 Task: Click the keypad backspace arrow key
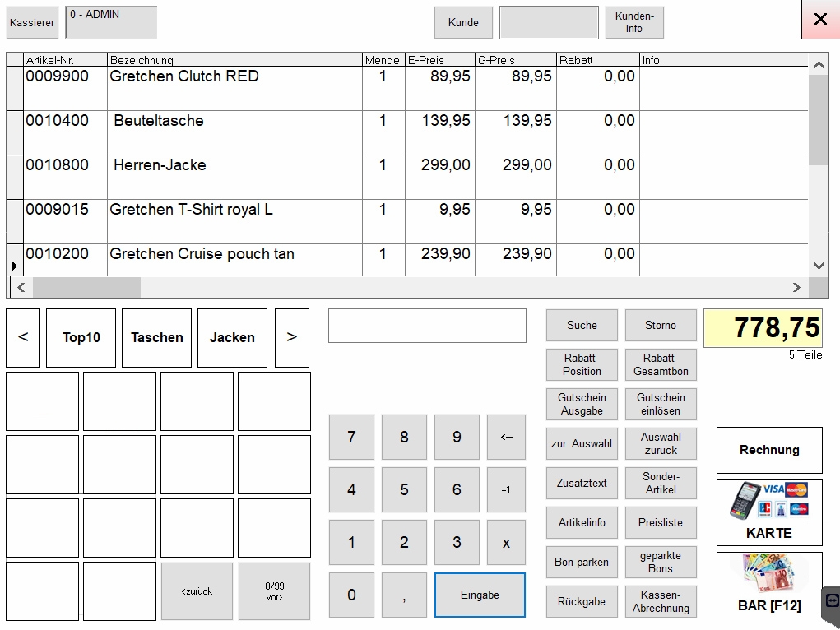pyautogui.click(x=506, y=438)
